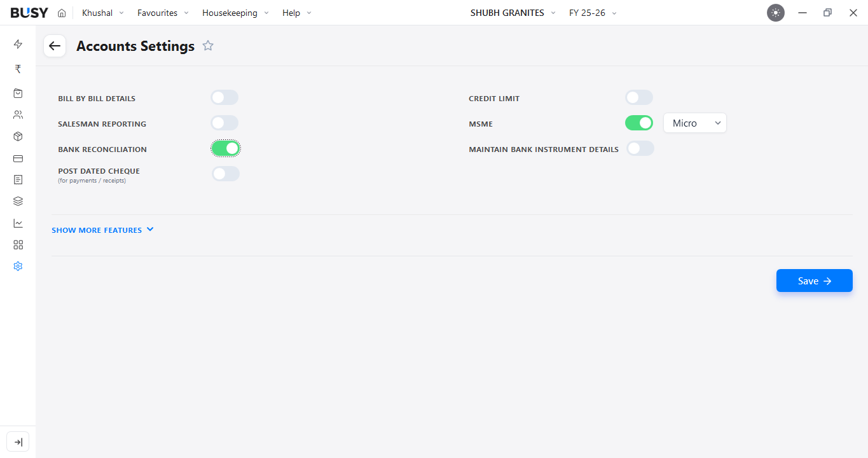The image size is (868, 458).
Task: Open the stacked layers sidebar icon
Action: point(18,202)
